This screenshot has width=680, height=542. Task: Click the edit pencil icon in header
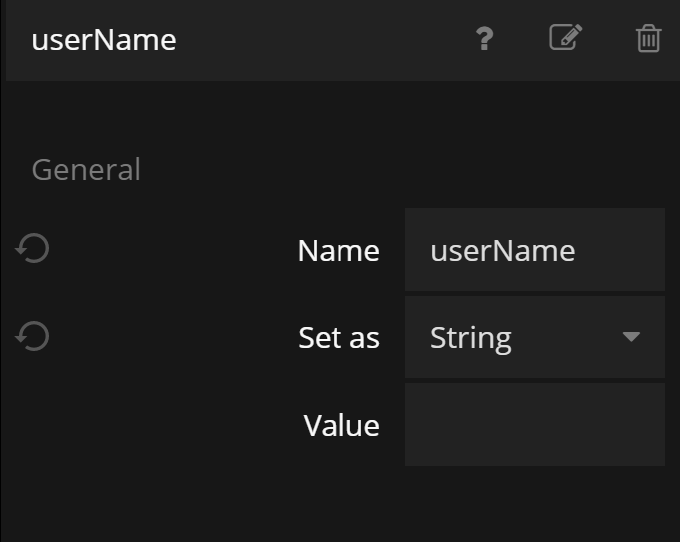tap(565, 38)
